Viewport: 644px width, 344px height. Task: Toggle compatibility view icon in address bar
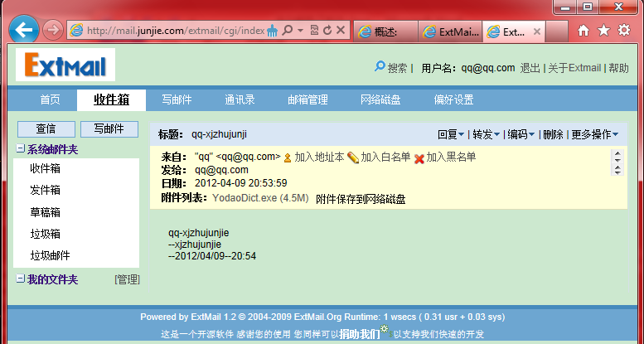[314, 30]
